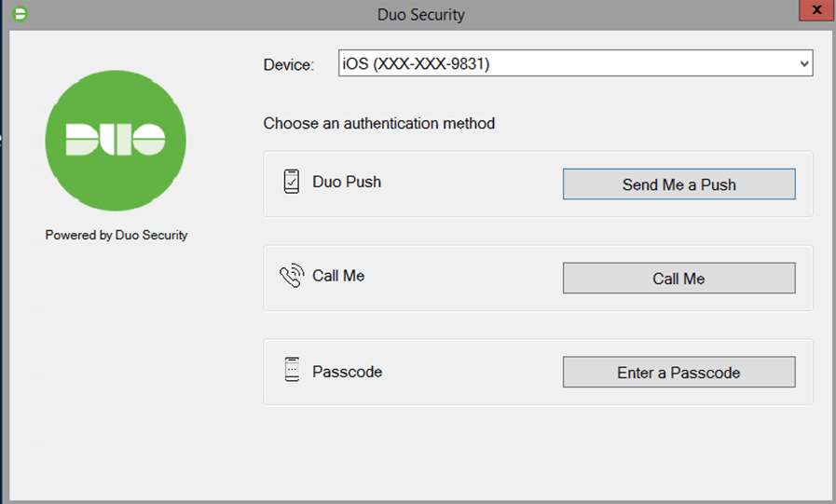Image resolution: width=836 pixels, height=504 pixels.
Task: Click the Duo Security window title text
Action: (420, 15)
